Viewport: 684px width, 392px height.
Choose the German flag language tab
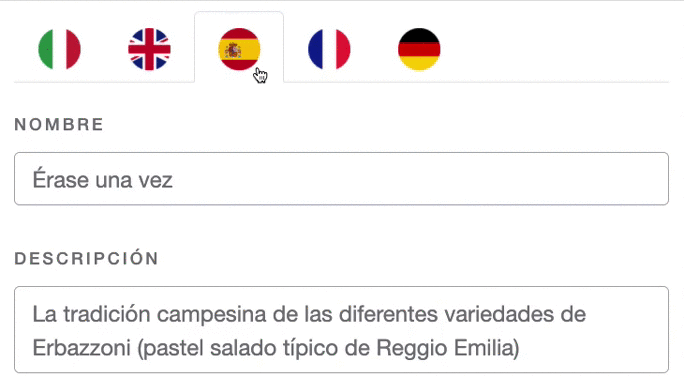click(419, 49)
